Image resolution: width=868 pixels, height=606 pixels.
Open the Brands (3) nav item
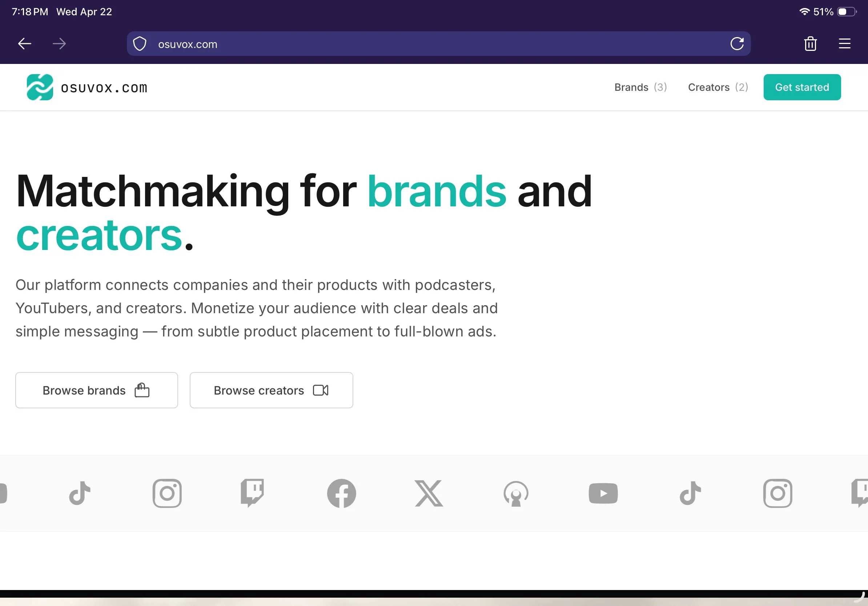[x=640, y=87]
